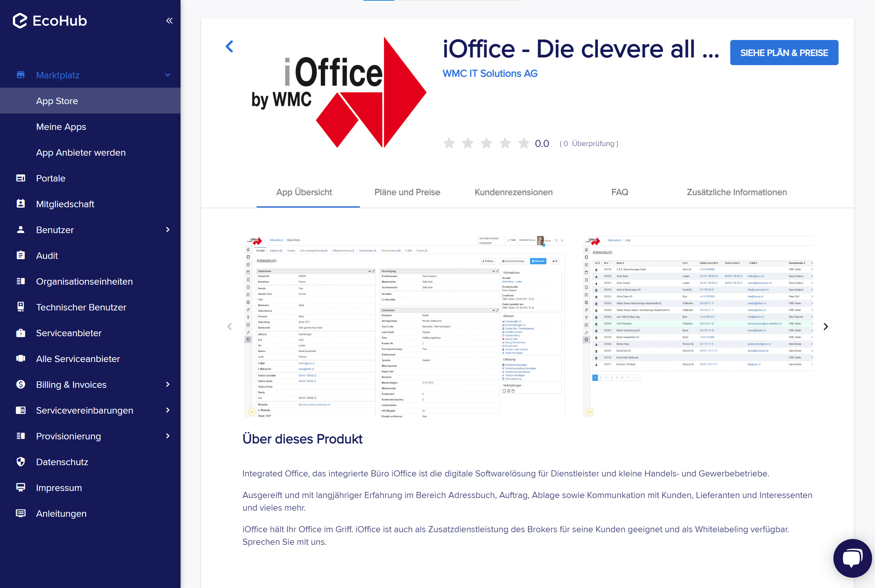
Task: Click the Datenschutz shield icon
Action: point(21,462)
